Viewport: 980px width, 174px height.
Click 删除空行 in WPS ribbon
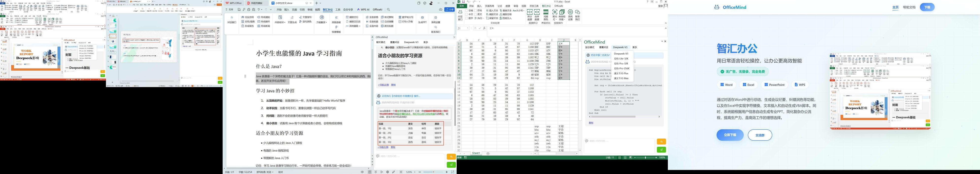coord(352,17)
